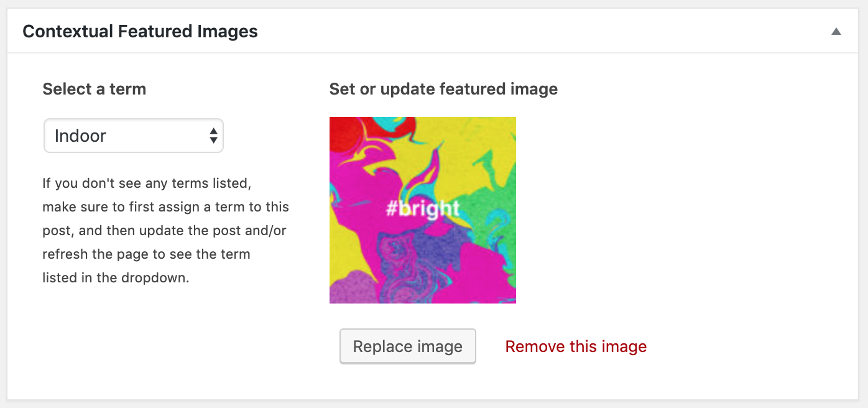
Task: Click the #bright text on the image
Action: pos(423,208)
